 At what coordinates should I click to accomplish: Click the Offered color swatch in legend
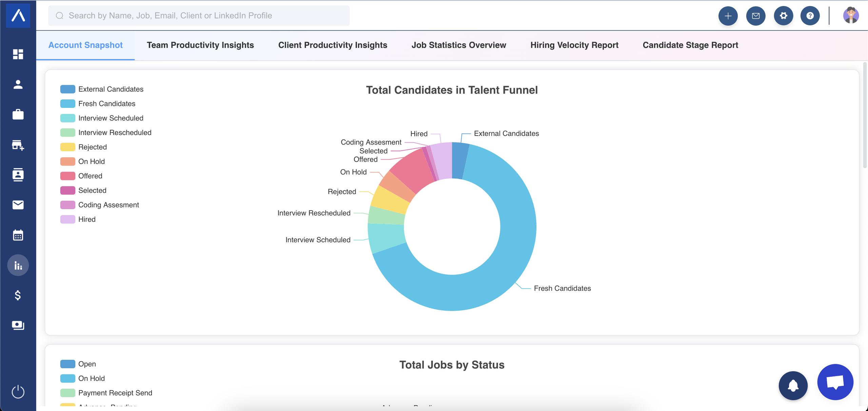pos(67,176)
